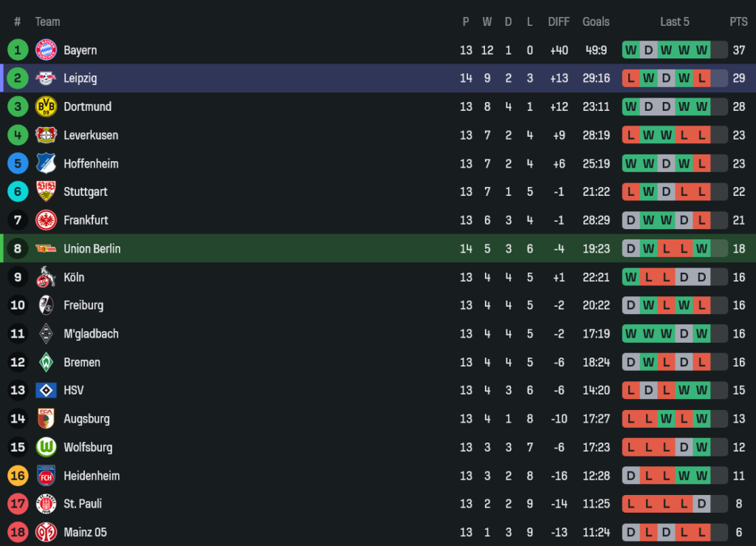Image resolution: width=756 pixels, height=546 pixels.
Task: Click Köln's most recent Last 5 draw badge
Action: pos(701,277)
